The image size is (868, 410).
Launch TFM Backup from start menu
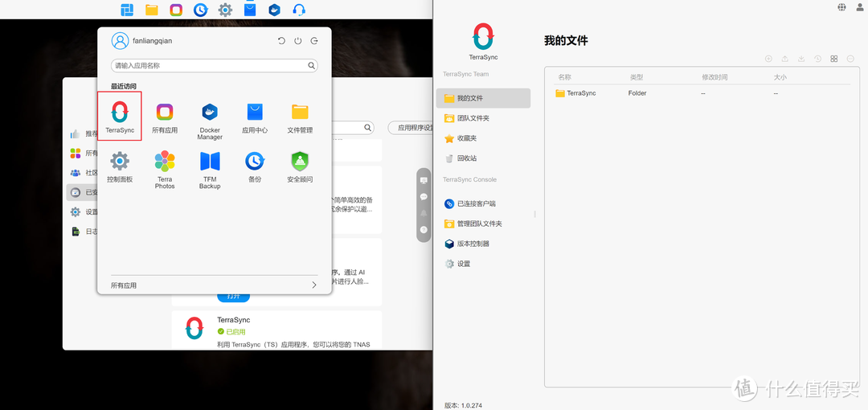click(210, 170)
